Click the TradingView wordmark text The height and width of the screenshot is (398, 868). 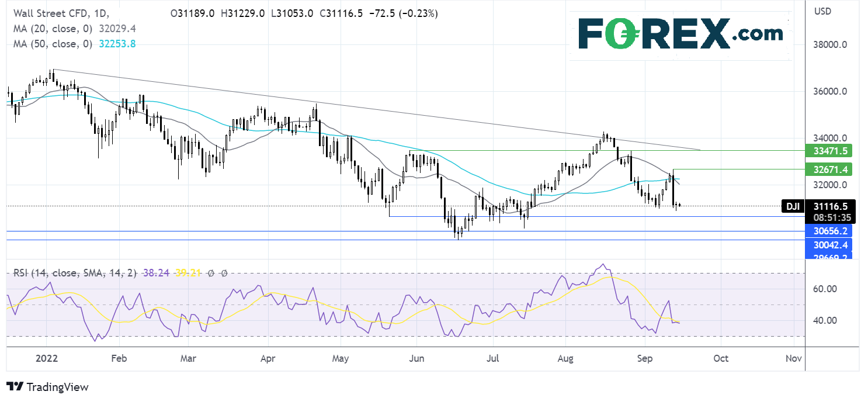click(58, 387)
